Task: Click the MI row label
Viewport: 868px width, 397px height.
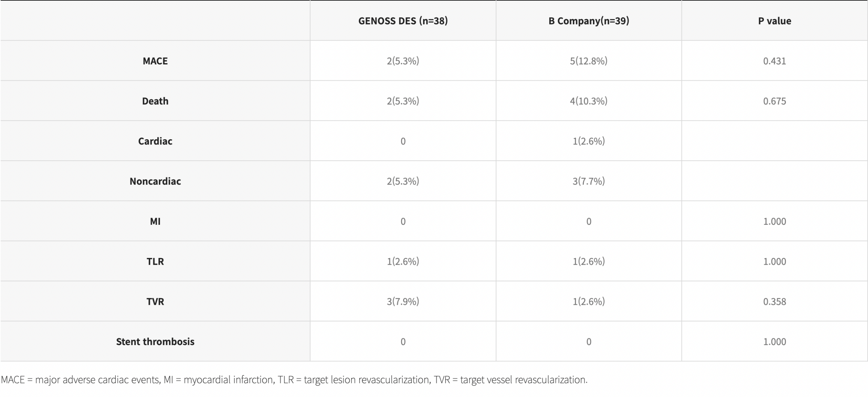Action: tap(155, 221)
